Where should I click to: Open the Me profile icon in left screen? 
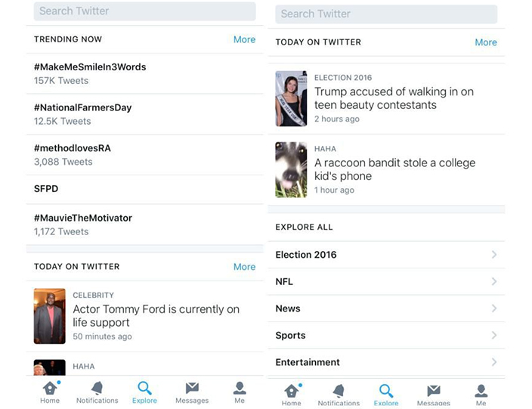(240, 389)
